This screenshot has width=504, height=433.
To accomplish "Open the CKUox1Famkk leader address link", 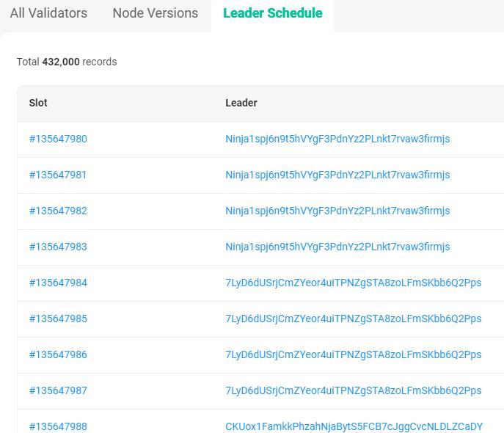I will pos(354,426).
